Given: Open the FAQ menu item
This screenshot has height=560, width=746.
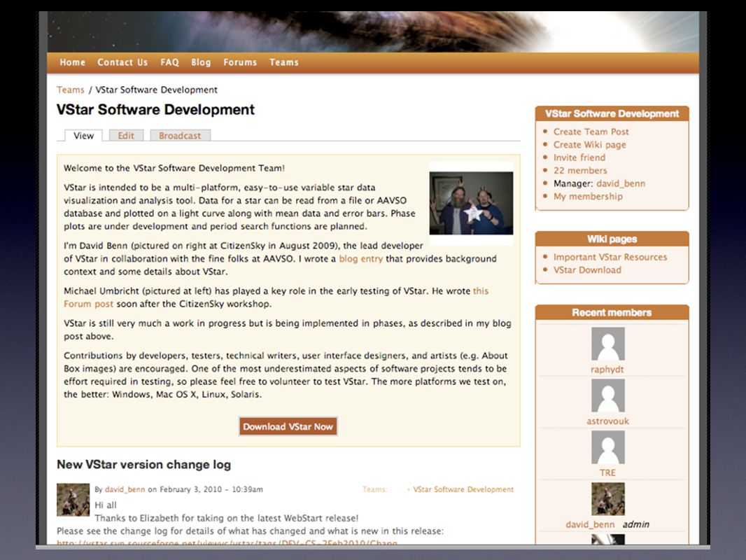Looking at the screenshot, I should (x=169, y=62).
